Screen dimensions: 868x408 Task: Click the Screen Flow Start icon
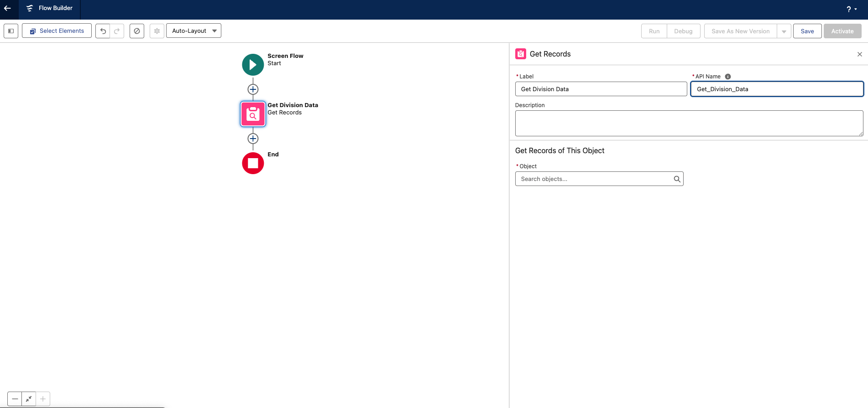click(253, 65)
